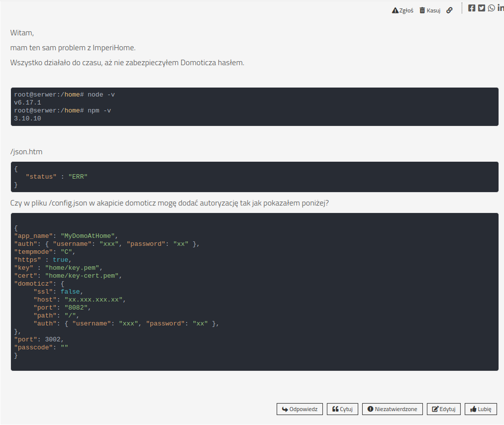Click the "ssl": false line
Viewport: 504px width, 425px height.
click(x=58, y=292)
